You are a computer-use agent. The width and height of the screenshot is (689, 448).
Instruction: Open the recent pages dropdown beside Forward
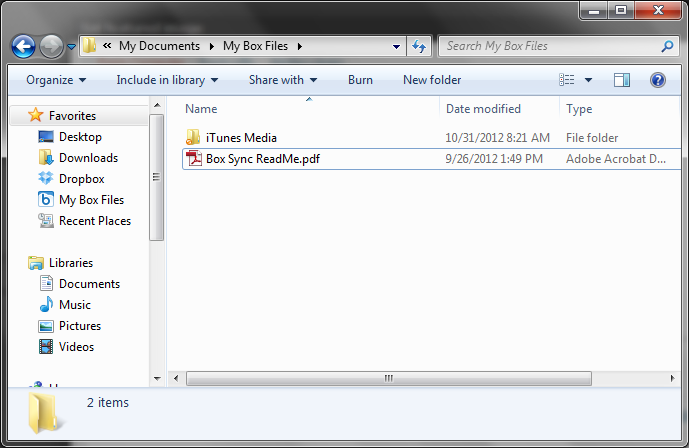[x=71, y=46]
